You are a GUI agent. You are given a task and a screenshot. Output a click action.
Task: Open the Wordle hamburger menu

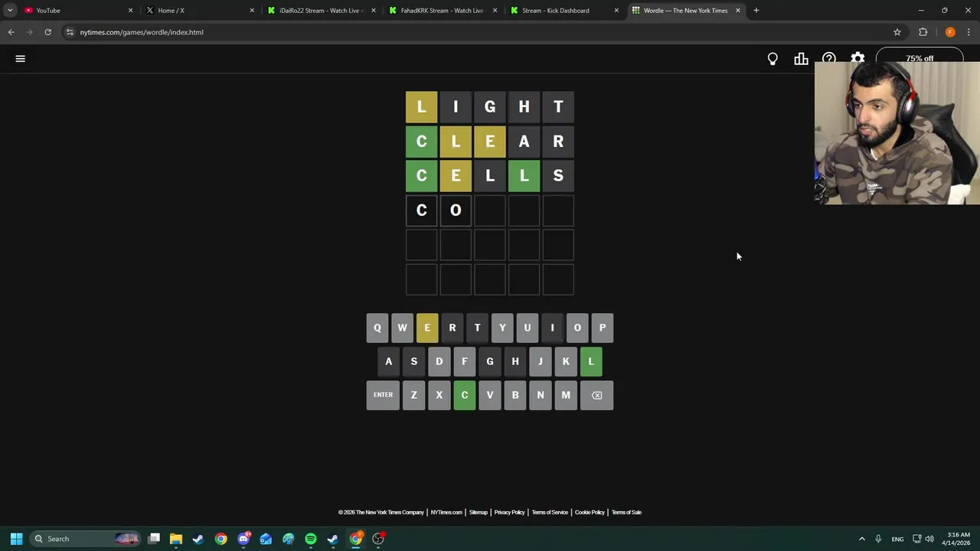(21, 58)
